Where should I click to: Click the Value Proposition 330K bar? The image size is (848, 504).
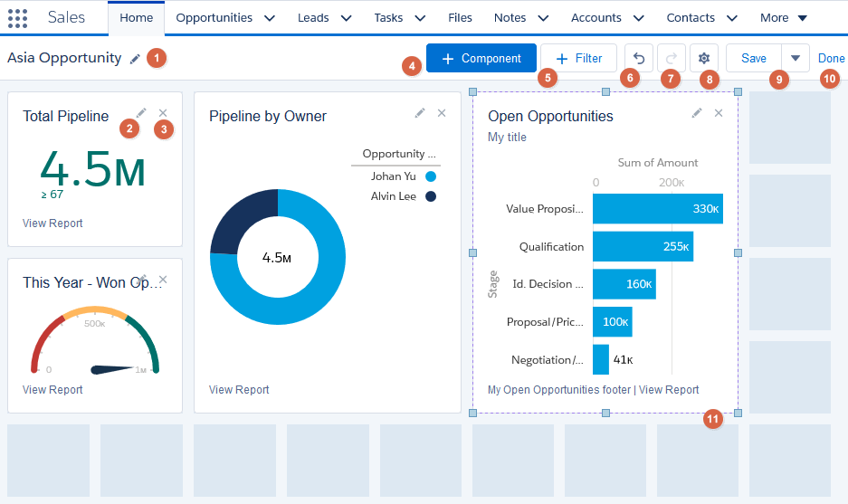point(658,209)
